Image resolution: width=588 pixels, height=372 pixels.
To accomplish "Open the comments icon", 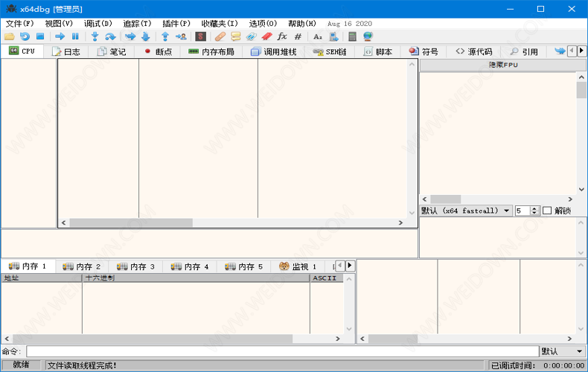I will pos(235,36).
